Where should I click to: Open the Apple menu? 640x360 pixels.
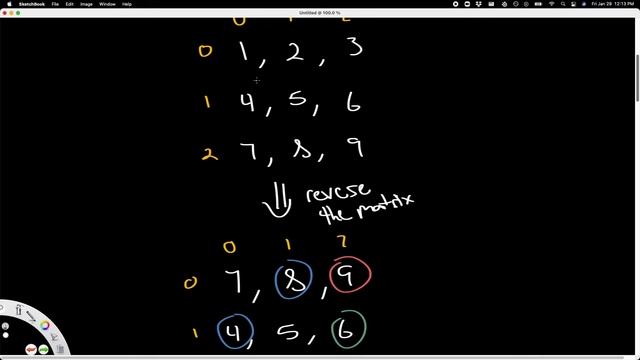pyautogui.click(x=9, y=4)
